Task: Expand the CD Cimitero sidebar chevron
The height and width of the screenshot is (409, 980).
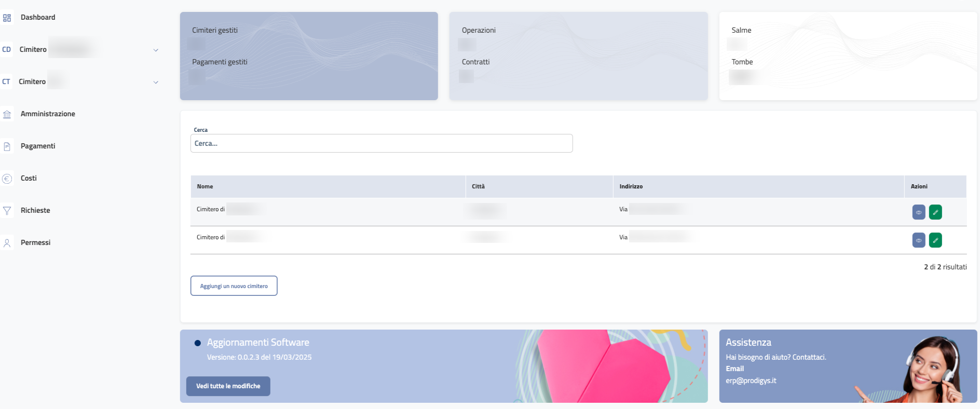Action: 156,50
